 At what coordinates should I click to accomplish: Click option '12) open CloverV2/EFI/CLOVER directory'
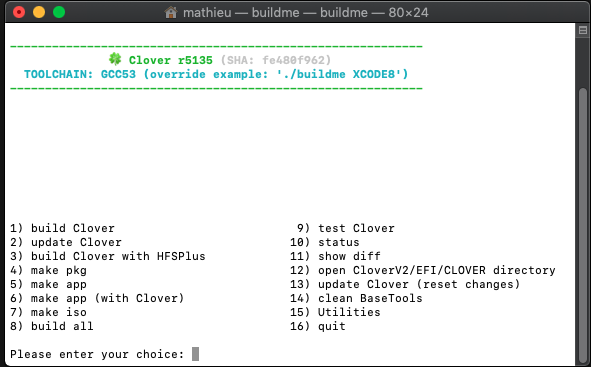click(x=423, y=271)
